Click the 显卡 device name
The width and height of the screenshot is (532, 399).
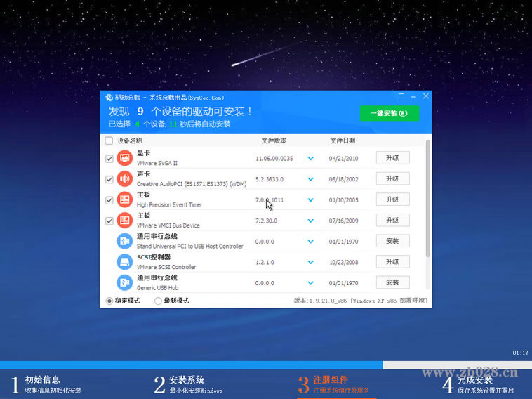pyautogui.click(x=143, y=153)
